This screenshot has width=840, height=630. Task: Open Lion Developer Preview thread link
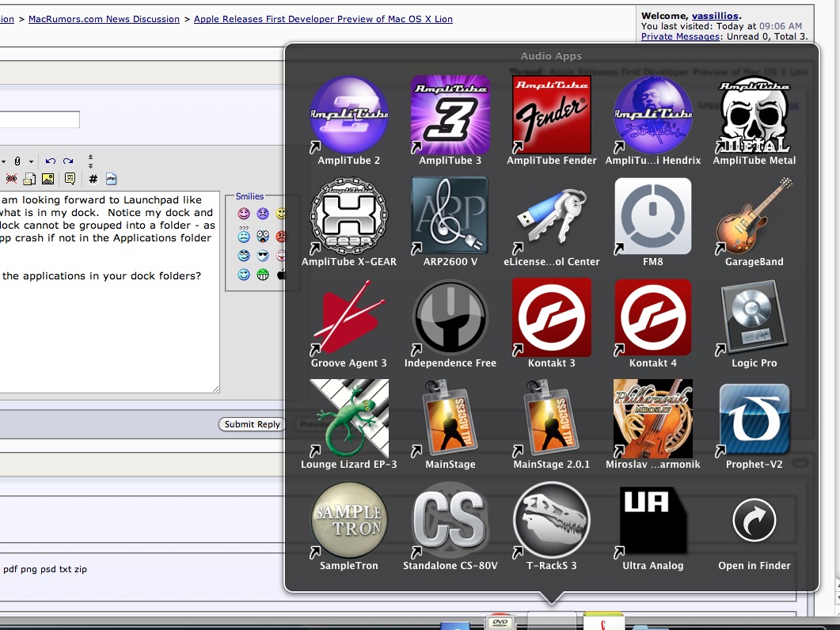point(323,19)
